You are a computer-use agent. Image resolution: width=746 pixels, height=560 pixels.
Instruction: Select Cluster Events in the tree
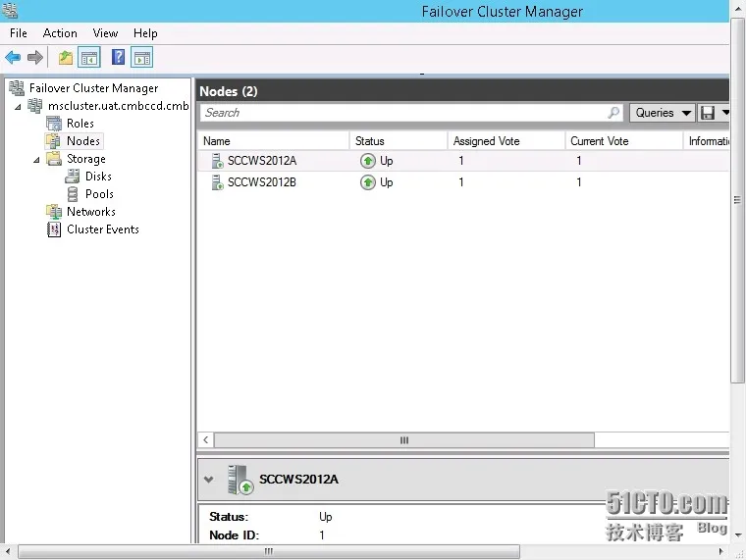point(103,229)
